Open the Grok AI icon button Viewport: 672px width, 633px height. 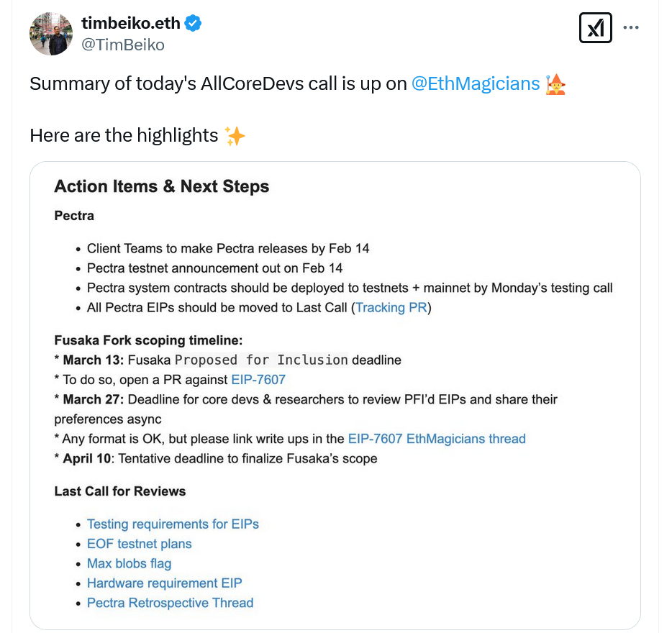[x=595, y=29]
